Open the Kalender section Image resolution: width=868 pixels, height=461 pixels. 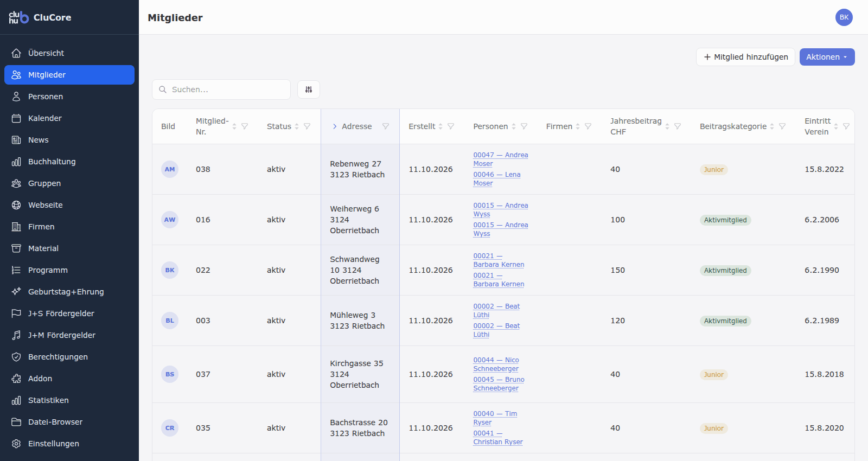pos(69,118)
